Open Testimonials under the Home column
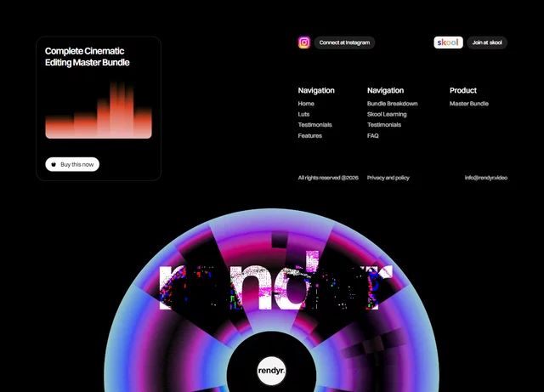Viewport: 544px width, 392px height. 315,125
